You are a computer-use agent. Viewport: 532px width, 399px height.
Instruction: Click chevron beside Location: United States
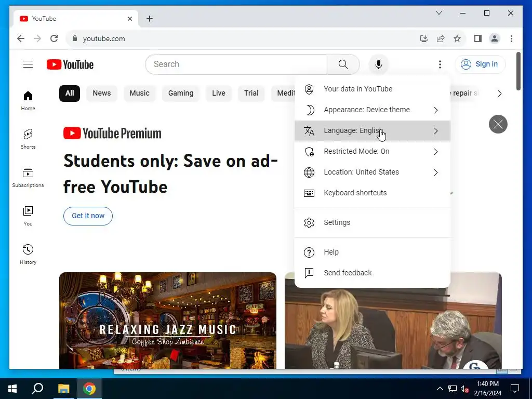click(436, 172)
